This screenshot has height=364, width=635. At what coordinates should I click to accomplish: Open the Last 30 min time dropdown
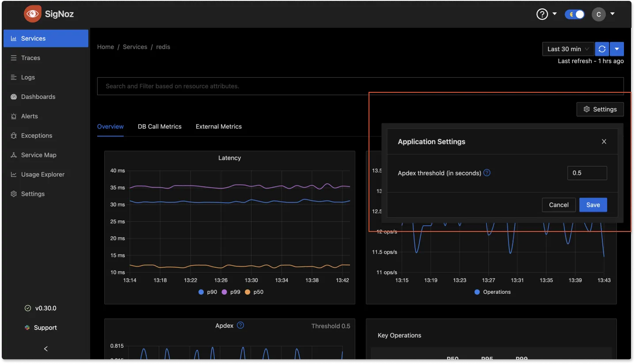(568, 49)
